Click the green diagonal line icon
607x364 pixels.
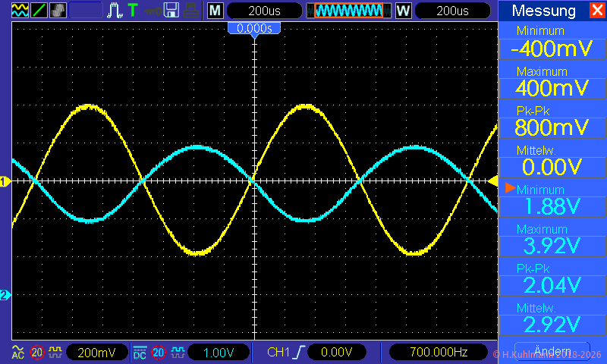[38, 11]
